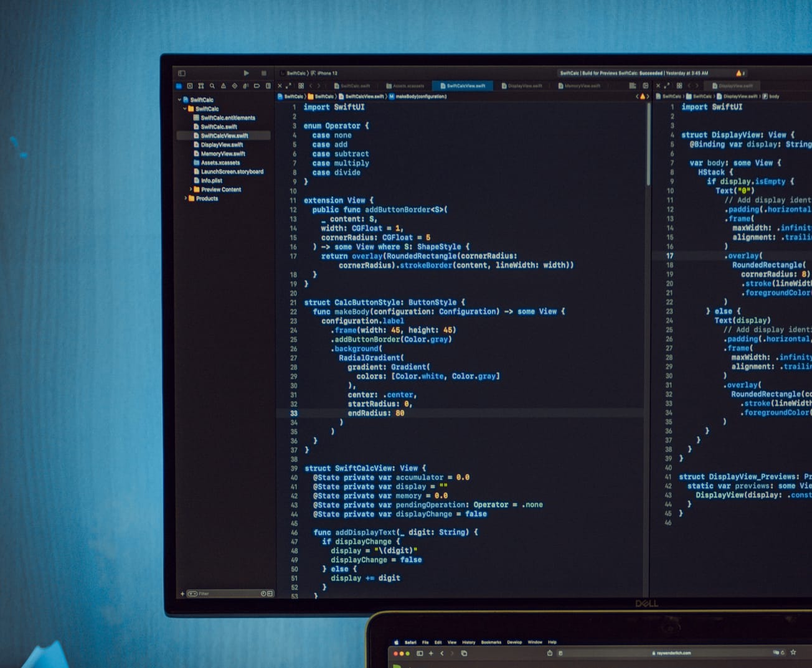Open the Bookmarks menu in Safari
Screen dimensions: 812x668
point(491,642)
